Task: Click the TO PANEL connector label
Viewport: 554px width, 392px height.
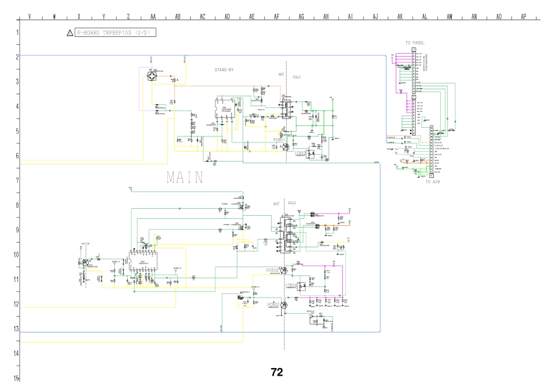Action: coord(413,43)
